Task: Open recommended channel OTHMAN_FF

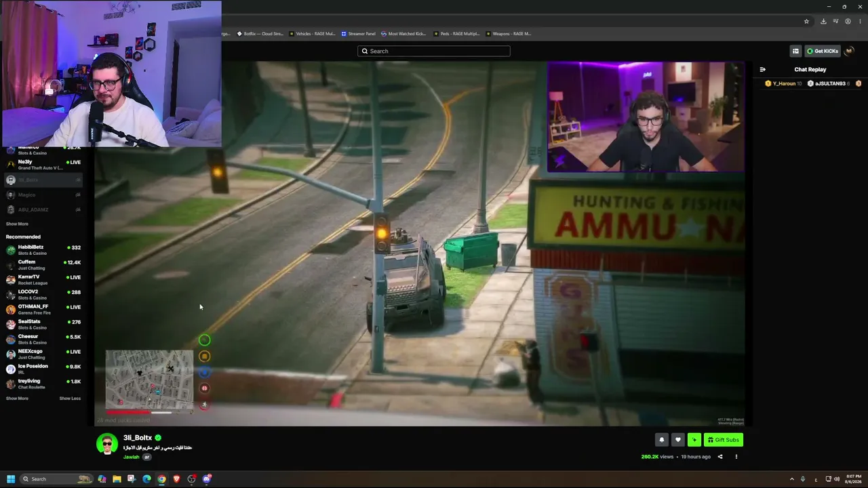Action: [43, 309]
